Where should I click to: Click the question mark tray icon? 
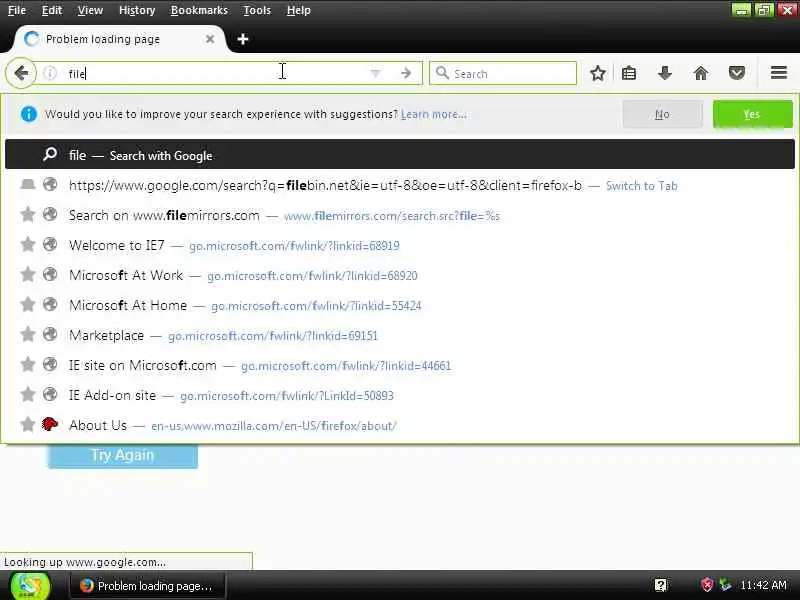(x=661, y=585)
